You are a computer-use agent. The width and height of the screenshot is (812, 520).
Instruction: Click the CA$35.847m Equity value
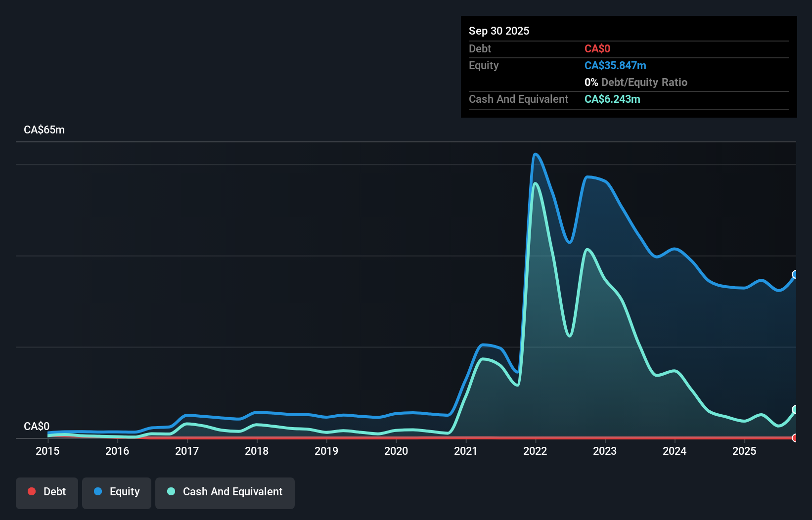pyautogui.click(x=615, y=65)
